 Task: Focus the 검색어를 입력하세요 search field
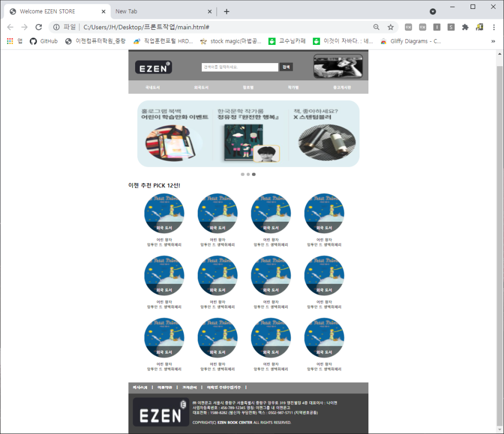pyautogui.click(x=240, y=67)
